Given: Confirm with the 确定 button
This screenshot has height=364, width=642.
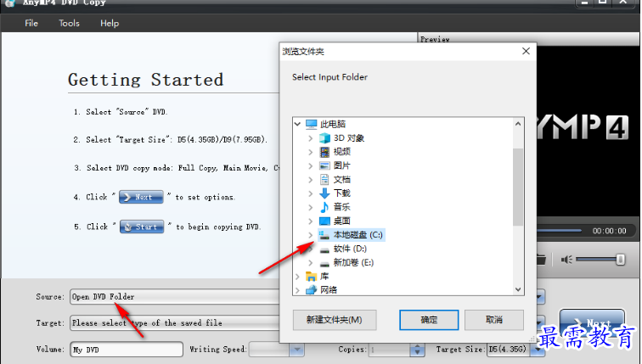Looking at the screenshot, I should point(429,320).
